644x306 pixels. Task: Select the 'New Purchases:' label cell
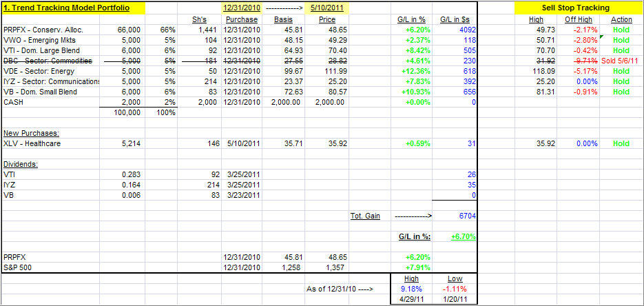50,133
